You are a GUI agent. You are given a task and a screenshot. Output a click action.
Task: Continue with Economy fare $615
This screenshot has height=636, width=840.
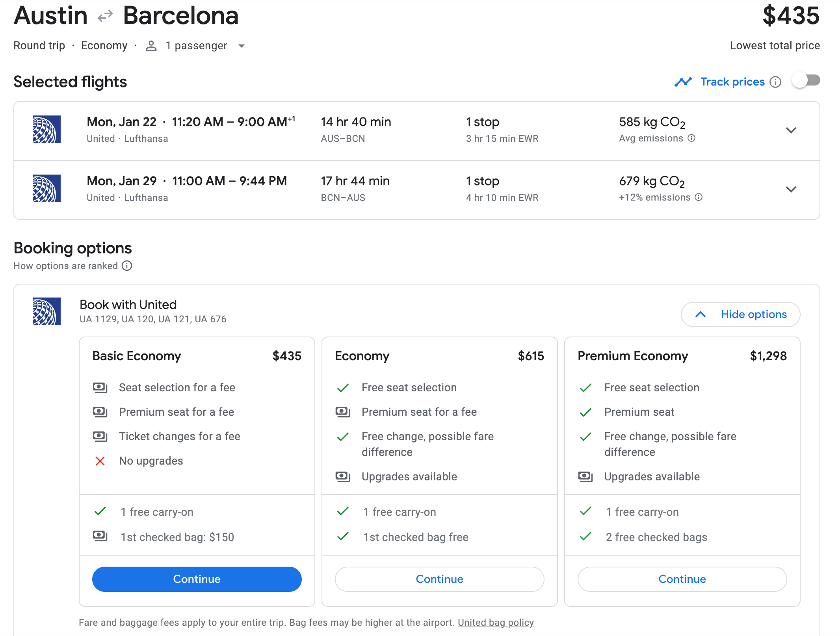(x=439, y=579)
